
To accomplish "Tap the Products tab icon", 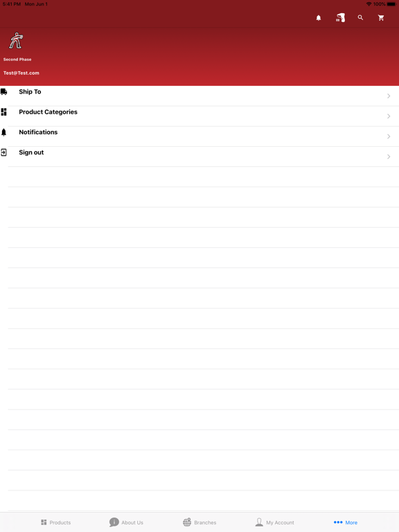I will (x=44, y=522).
